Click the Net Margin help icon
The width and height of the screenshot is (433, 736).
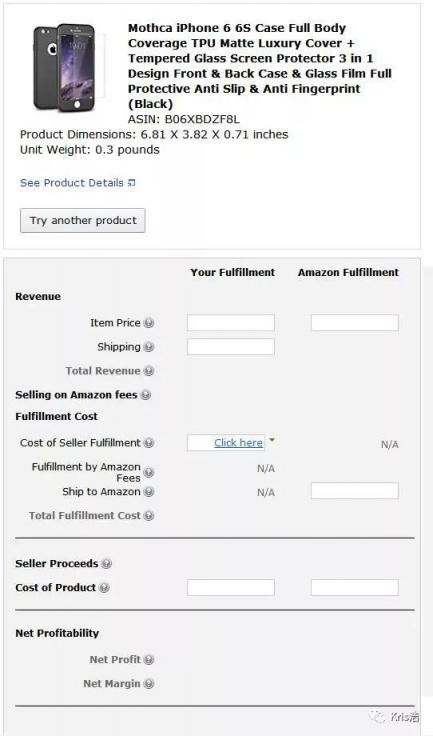148,683
